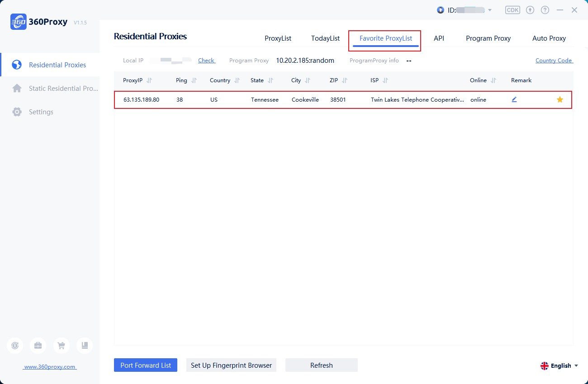Click the ping value 38
588x384 pixels.
pos(180,100)
